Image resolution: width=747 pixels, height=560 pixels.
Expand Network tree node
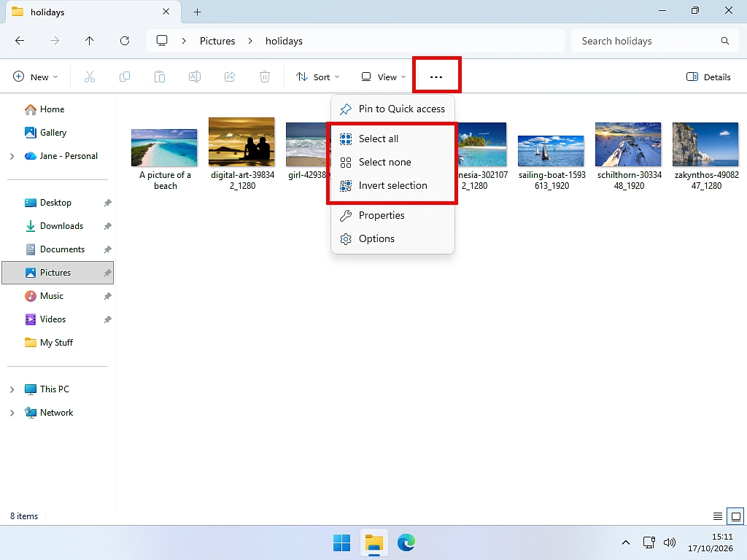pyautogui.click(x=12, y=413)
